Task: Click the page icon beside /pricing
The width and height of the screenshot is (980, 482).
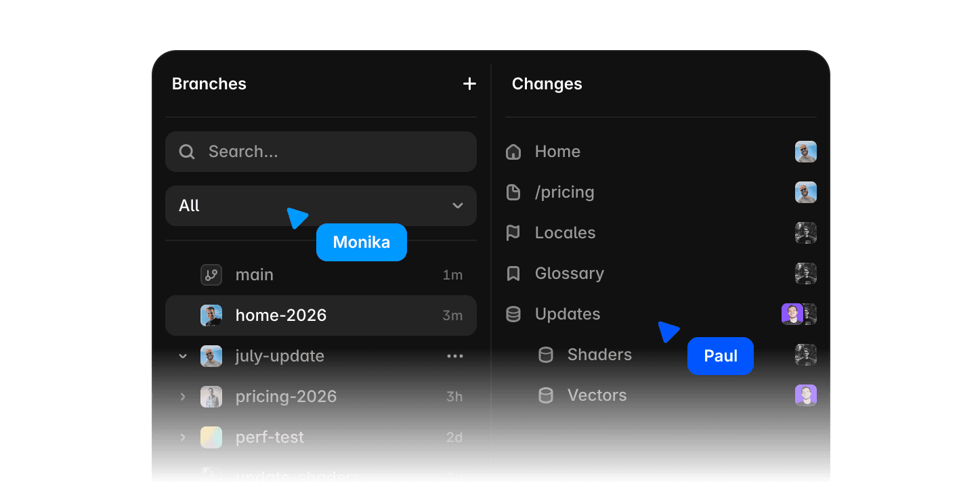Action: 513,192
